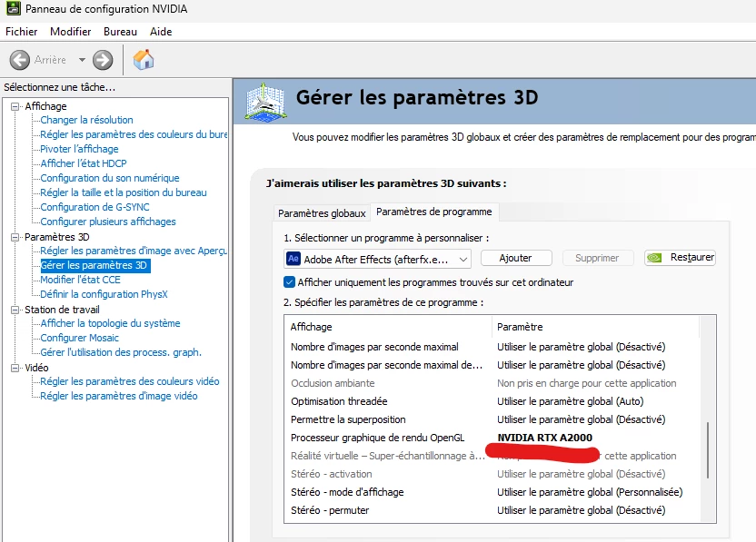Click the Forward arrow icon
Image resolution: width=756 pixels, height=542 pixels.
click(x=103, y=60)
